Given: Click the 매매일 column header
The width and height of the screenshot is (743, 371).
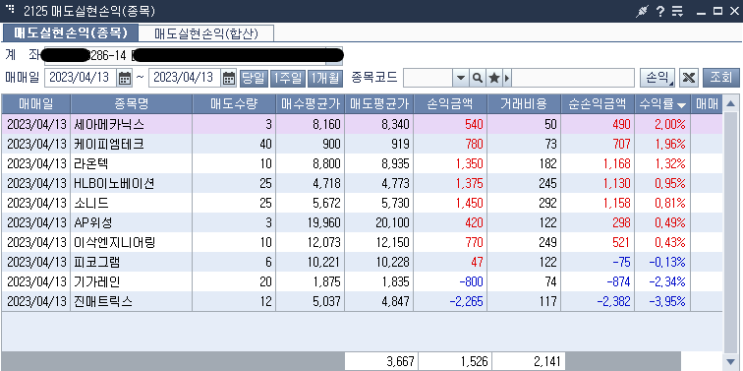Looking at the screenshot, I should pyautogui.click(x=36, y=104).
